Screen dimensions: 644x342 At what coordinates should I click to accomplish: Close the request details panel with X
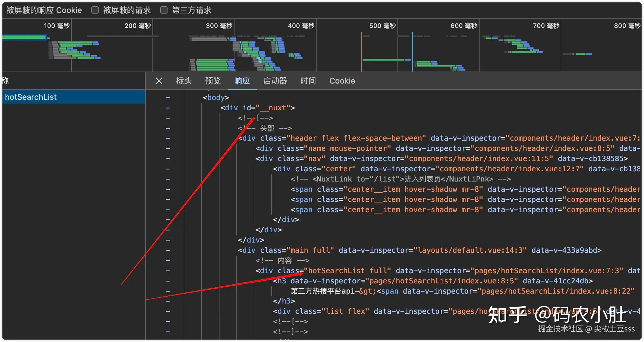click(159, 81)
